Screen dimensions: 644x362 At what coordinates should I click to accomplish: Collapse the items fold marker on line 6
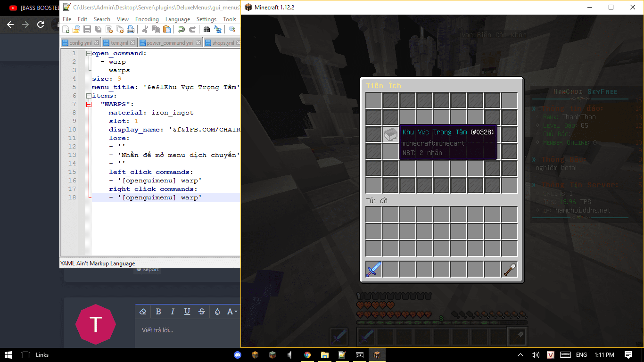pos(89,96)
